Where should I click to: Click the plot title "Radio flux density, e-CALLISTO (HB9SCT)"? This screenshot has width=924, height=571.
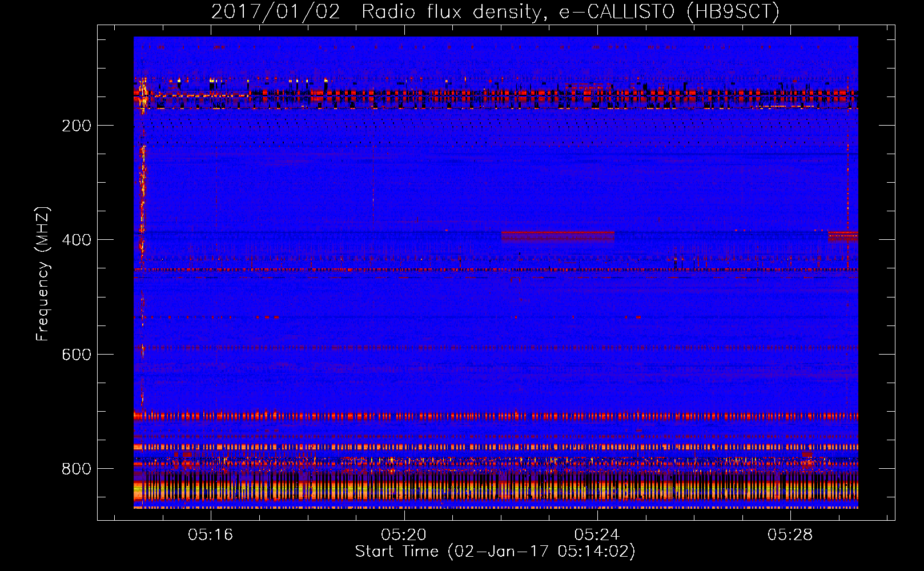point(571,11)
